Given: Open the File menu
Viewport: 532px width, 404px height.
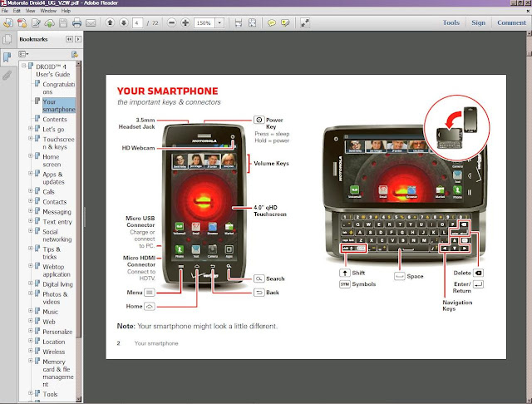Looking at the screenshot, I should [x=5, y=11].
